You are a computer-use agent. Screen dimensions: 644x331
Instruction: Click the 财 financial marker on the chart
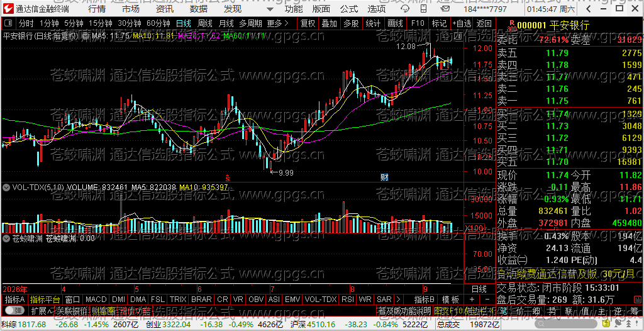pos(384,177)
